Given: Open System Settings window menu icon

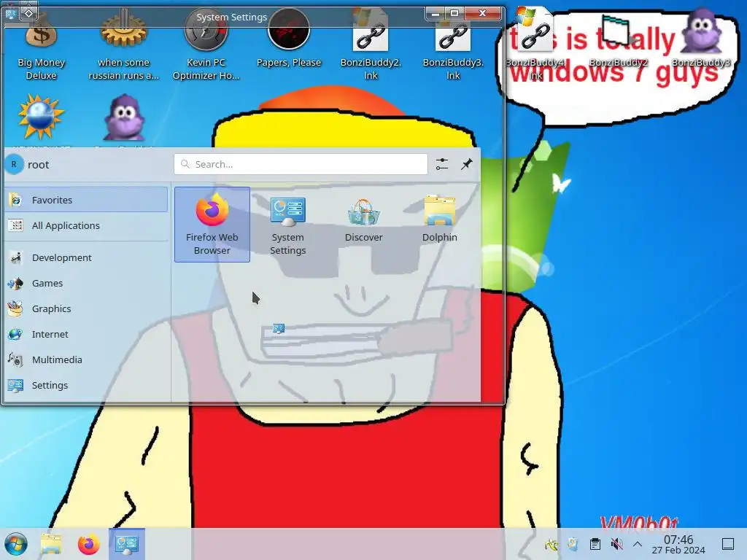Looking at the screenshot, I should coord(10,14).
